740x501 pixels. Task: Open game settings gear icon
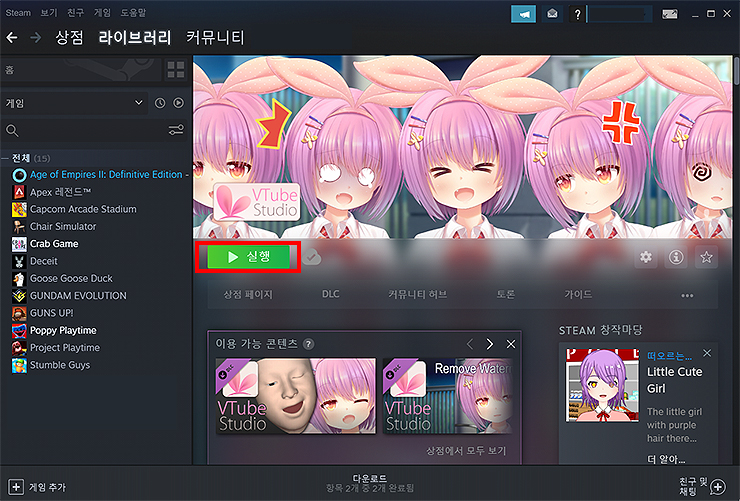click(646, 257)
